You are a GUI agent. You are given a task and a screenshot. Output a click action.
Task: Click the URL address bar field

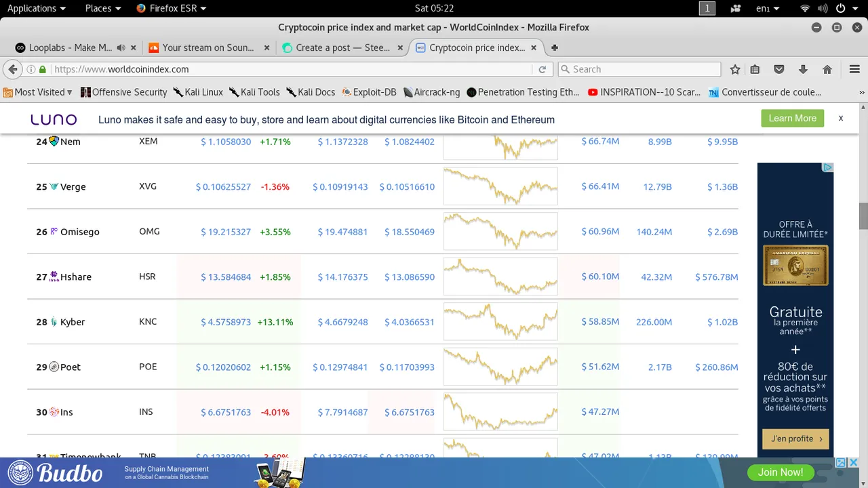[292, 69]
